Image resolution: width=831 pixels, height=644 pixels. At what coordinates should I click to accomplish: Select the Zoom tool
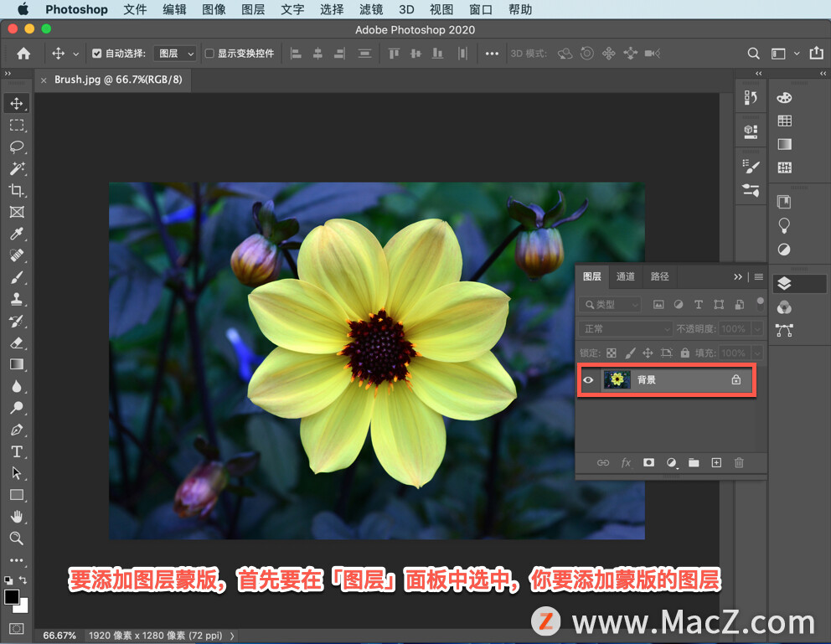(x=17, y=538)
